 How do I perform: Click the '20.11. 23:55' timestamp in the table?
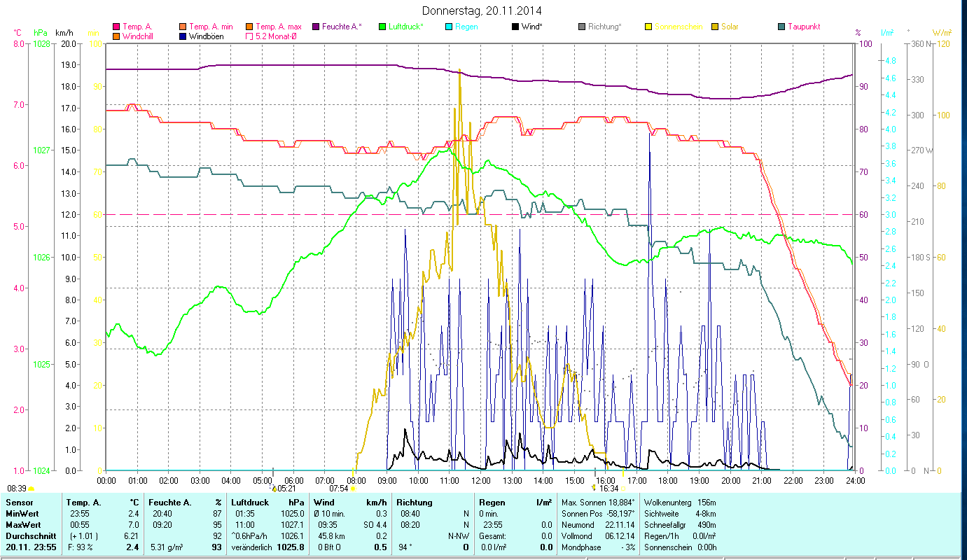pyautogui.click(x=30, y=547)
